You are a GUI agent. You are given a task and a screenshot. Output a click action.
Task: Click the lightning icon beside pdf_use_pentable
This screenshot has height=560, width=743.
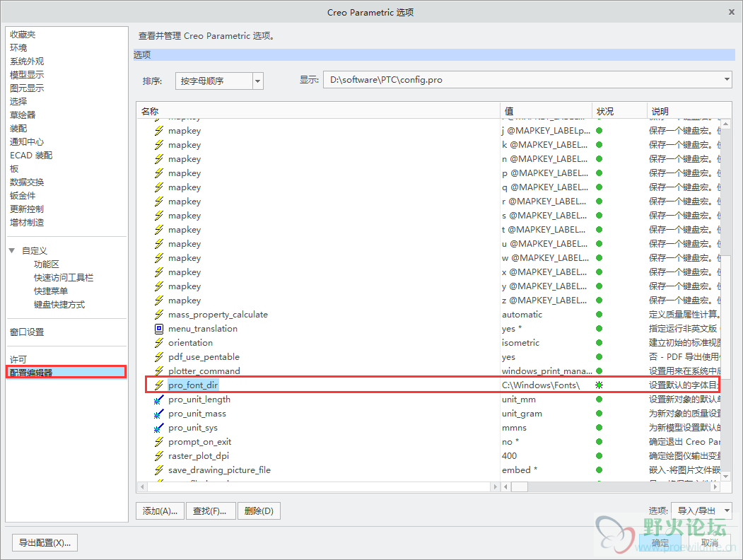(159, 357)
